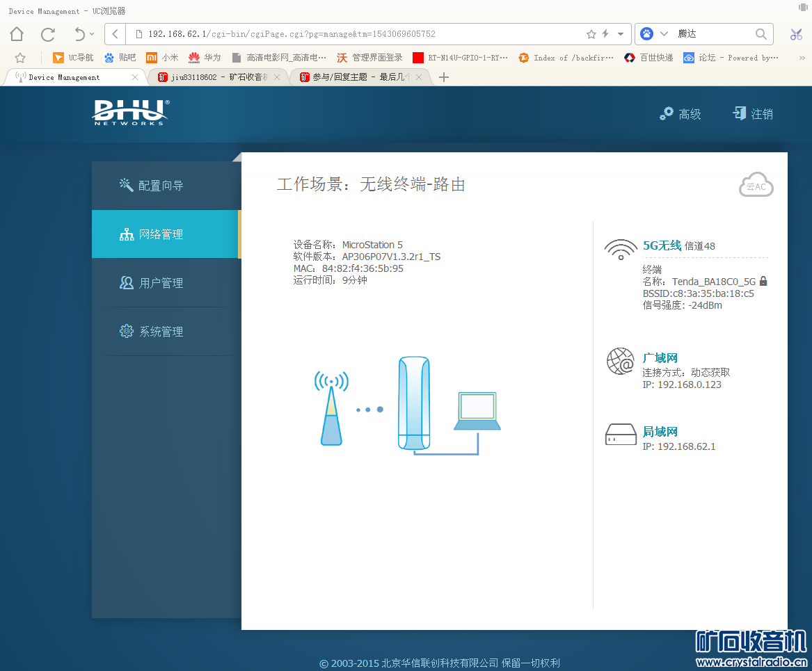
Task: Open the 广域网 settings link
Action: pyautogui.click(x=660, y=358)
